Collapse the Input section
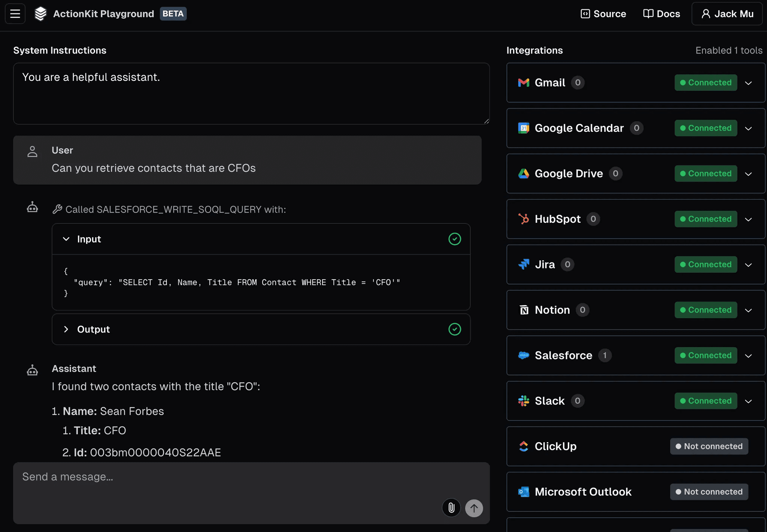The image size is (767, 532). [66, 239]
